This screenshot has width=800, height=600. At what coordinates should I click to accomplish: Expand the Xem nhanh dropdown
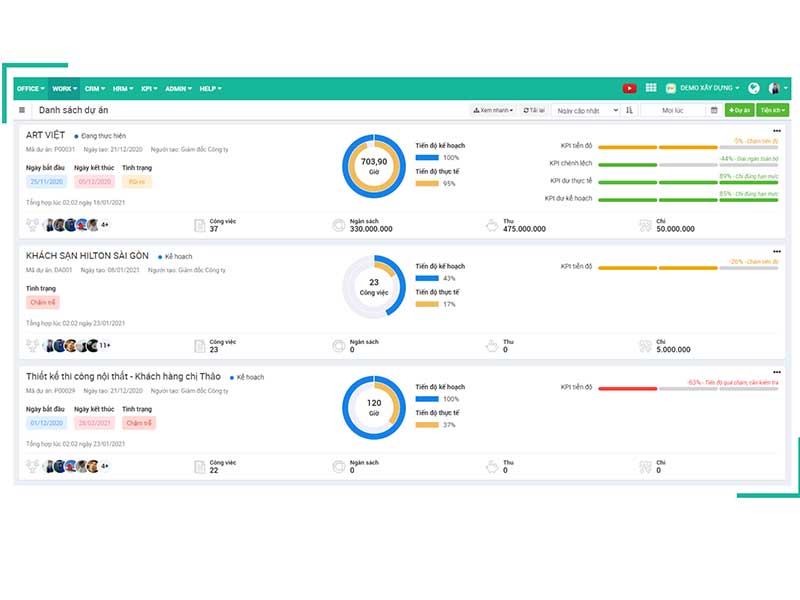coord(493,110)
